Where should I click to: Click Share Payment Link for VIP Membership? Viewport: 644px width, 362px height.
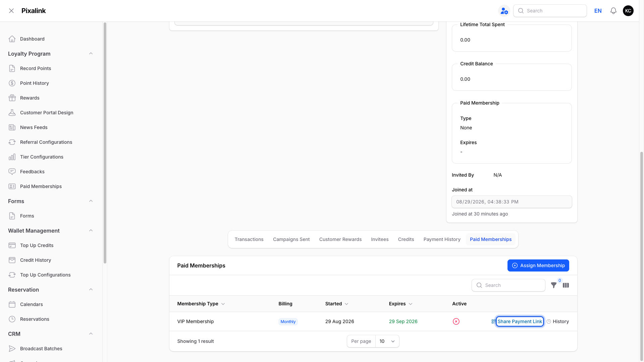pos(520,321)
